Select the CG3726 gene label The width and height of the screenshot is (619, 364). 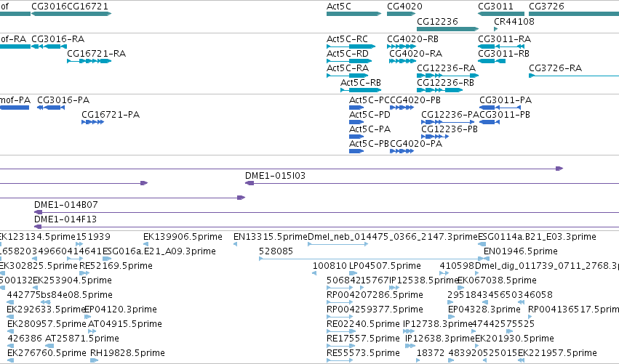546,7
